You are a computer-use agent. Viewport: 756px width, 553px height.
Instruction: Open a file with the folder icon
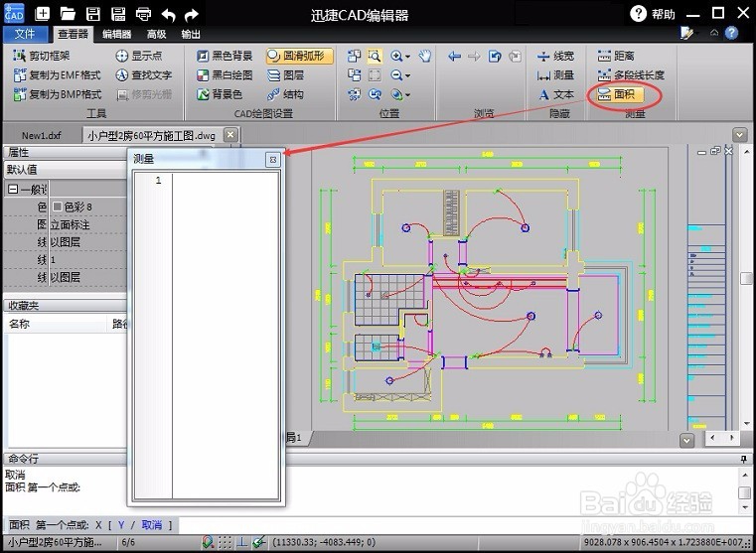tap(68, 14)
